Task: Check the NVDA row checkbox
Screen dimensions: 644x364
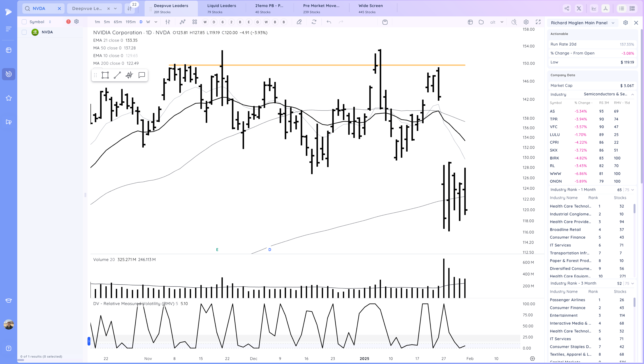Action: click(x=24, y=32)
